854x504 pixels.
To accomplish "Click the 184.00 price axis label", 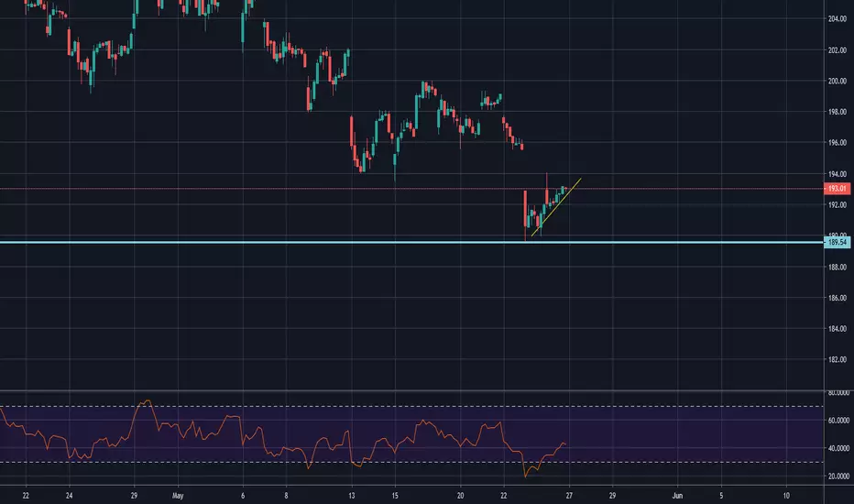I will pos(838,329).
